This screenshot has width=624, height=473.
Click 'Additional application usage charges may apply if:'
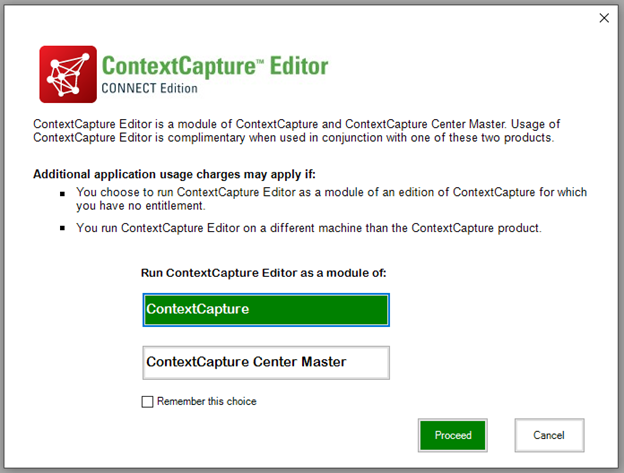click(174, 174)
